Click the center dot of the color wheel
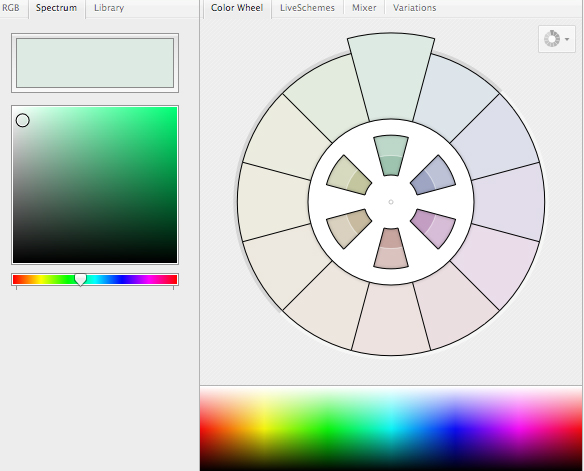The height and width of the screenshot is (471, 584). [x=391, y=202]
